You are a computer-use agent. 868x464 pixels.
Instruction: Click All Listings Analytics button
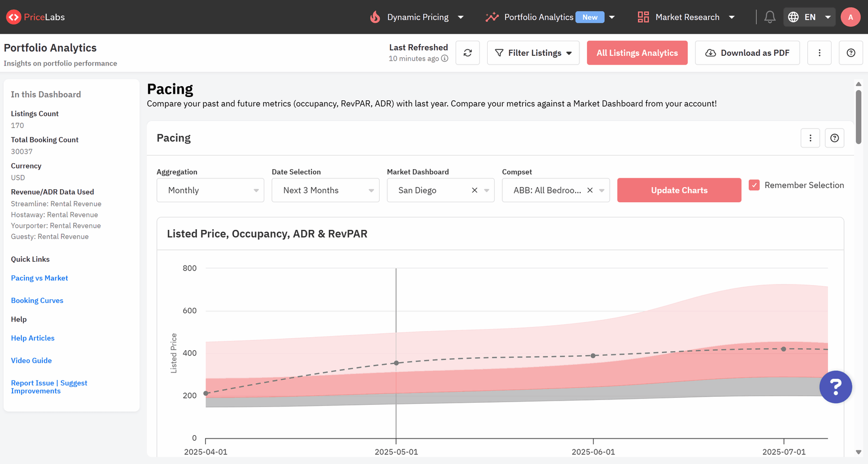(x=637, y=53)
